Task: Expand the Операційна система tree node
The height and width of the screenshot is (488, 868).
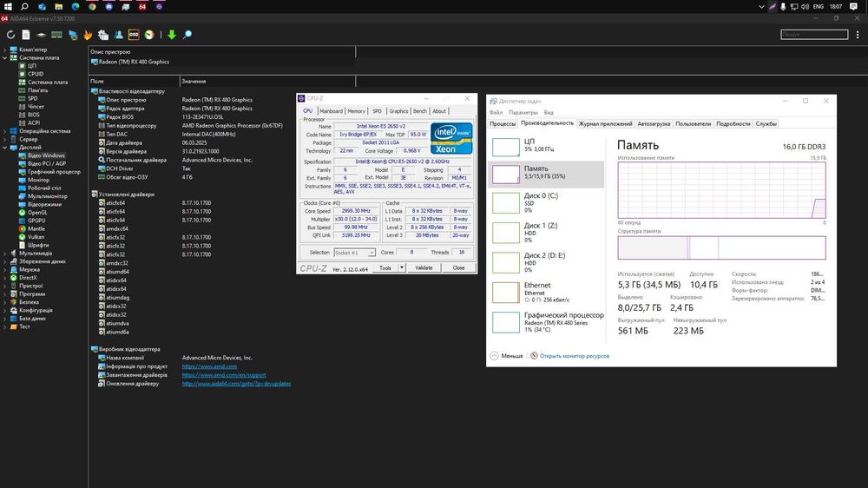Action: click(5, 131)
